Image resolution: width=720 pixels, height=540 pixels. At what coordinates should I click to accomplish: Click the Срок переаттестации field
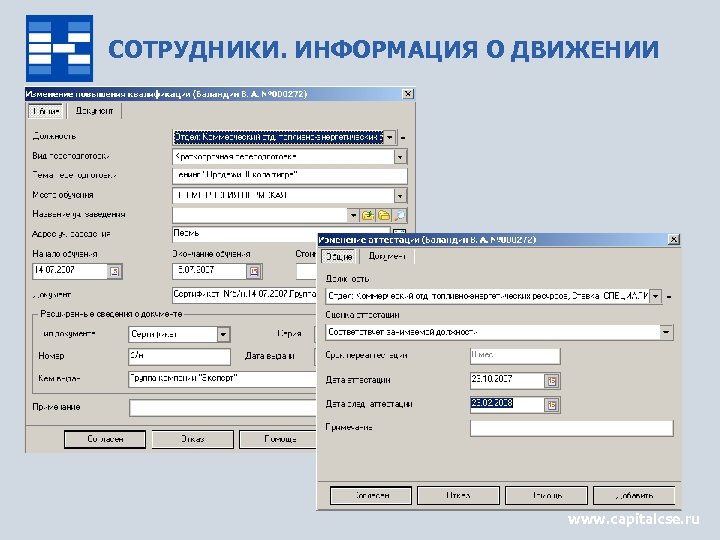click(x=515, y=356)
